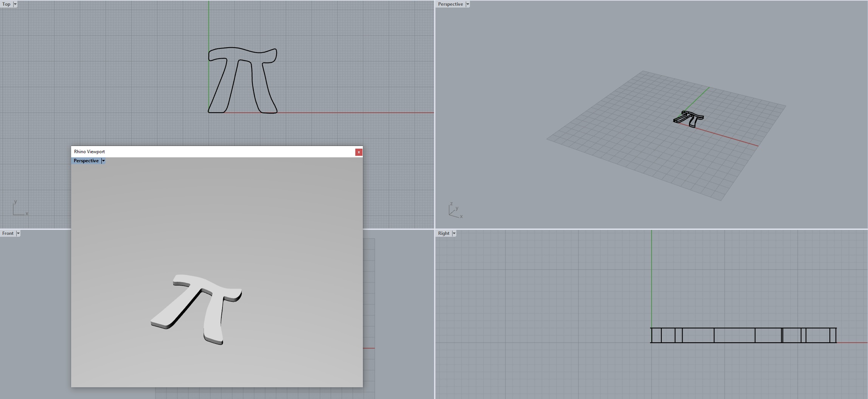868x399 pixels.
Task: Click the XYZ axes icon in Perspective viewport
Action: click(455, 211)
